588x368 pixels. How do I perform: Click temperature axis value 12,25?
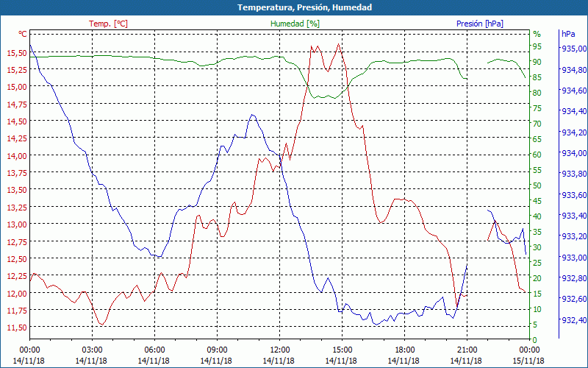(17, 276)
